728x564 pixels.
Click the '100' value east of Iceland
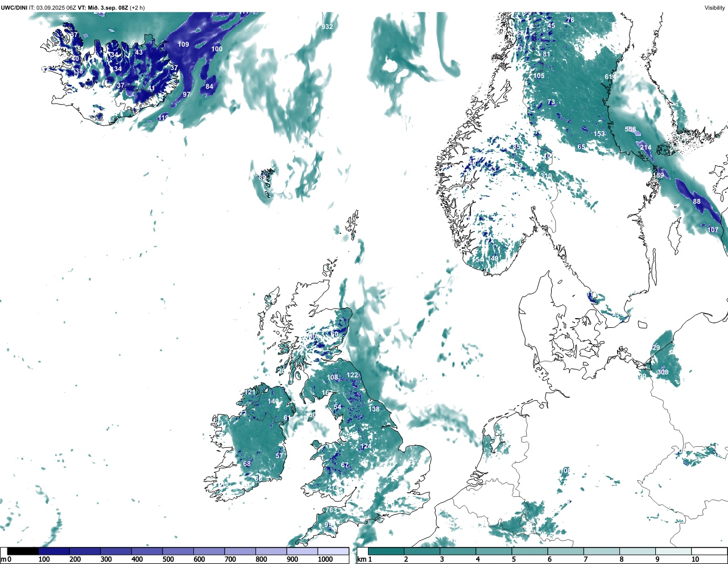217,49
